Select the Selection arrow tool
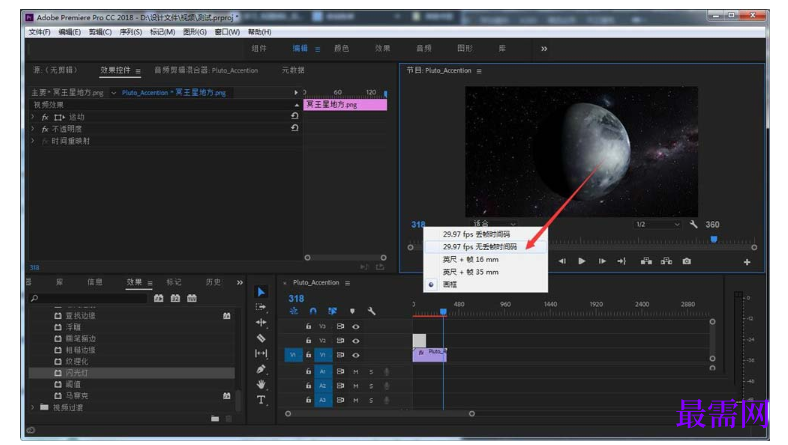Viewport: 788px width, 445px height. point(261,292)
